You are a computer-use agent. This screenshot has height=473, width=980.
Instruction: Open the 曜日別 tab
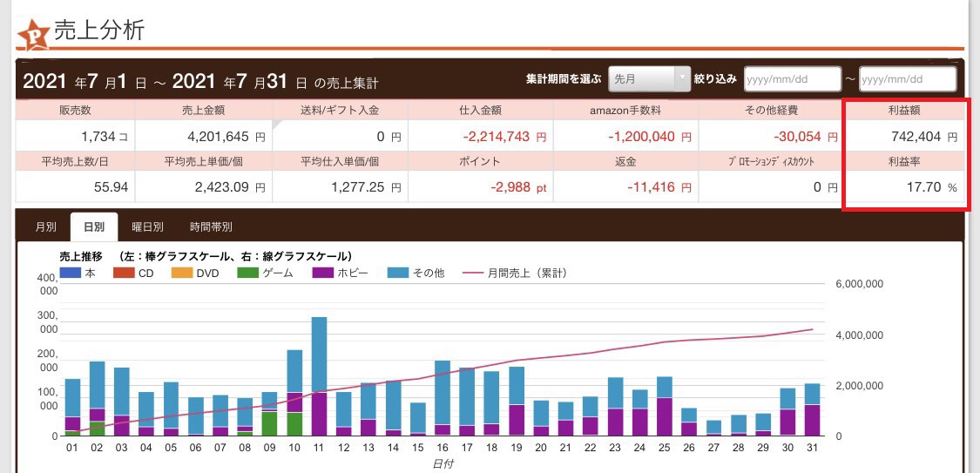point(147,226)
